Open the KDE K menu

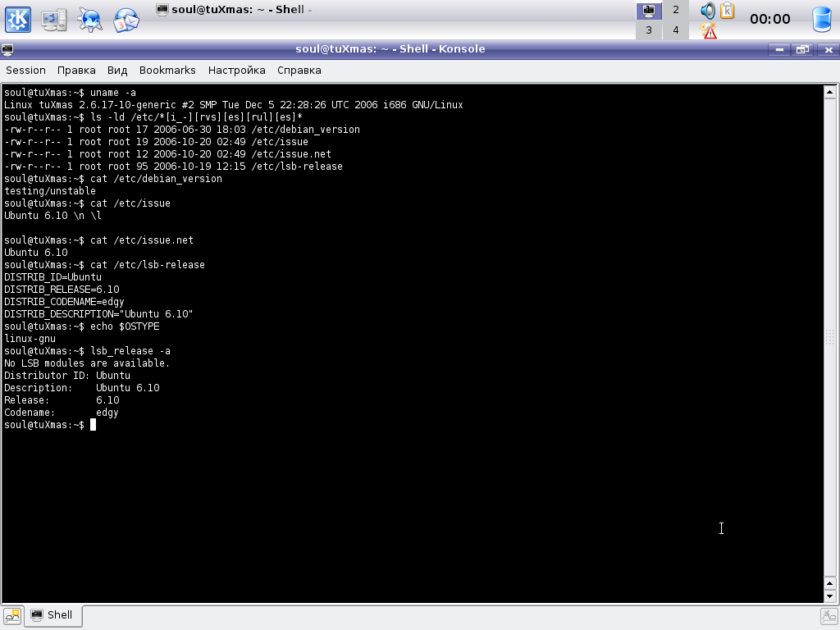coord(18,20)
